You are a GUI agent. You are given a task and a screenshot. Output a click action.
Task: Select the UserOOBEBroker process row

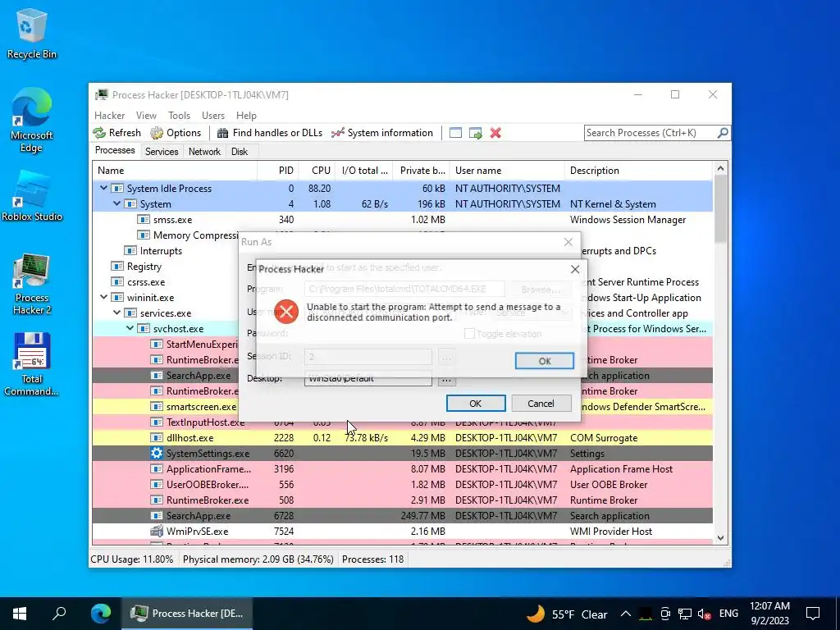(402, 484)
